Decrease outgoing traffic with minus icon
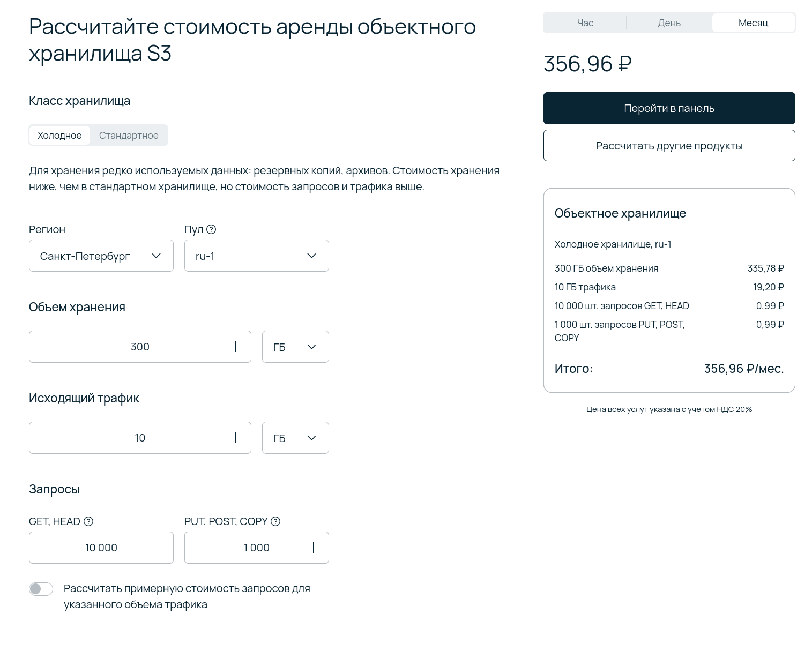812x651 pixels. click(44, 438)
